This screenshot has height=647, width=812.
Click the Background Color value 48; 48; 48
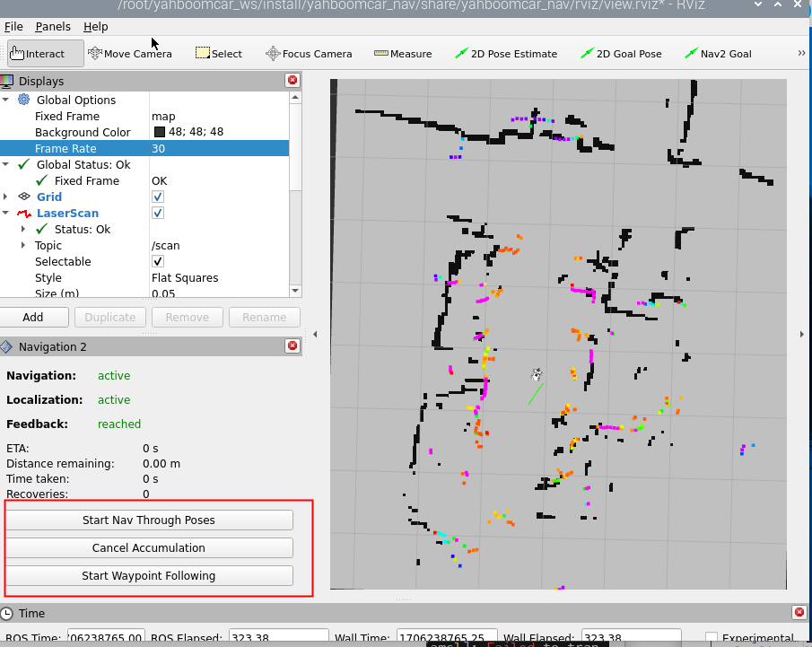click(x=196, y=132)
